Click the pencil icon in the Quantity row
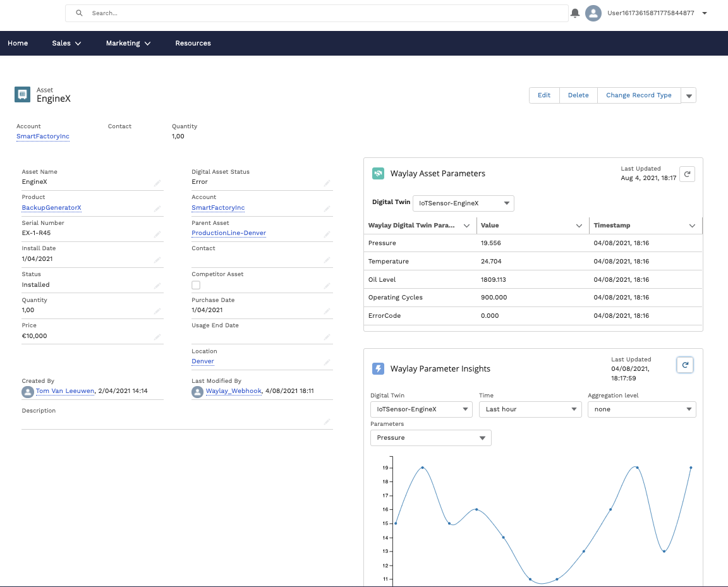The height and width of the screenshot is (587, 728). click(x=157, y=311)
